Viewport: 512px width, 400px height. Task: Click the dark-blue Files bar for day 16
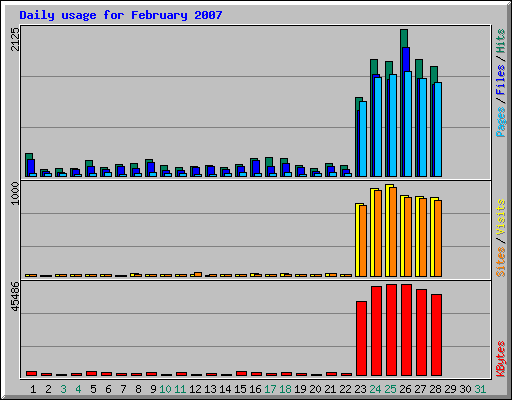[256, 168]
